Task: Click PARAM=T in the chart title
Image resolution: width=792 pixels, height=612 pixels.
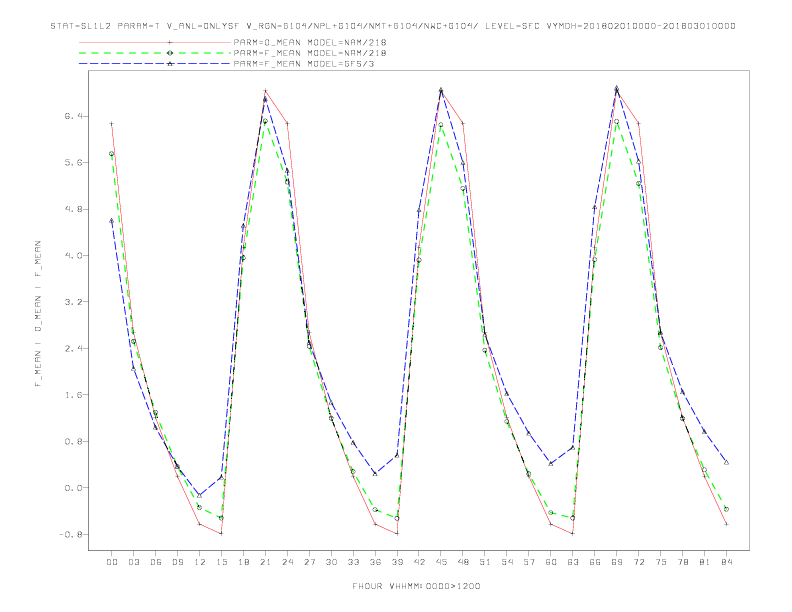Action: (x=138, y=26)
